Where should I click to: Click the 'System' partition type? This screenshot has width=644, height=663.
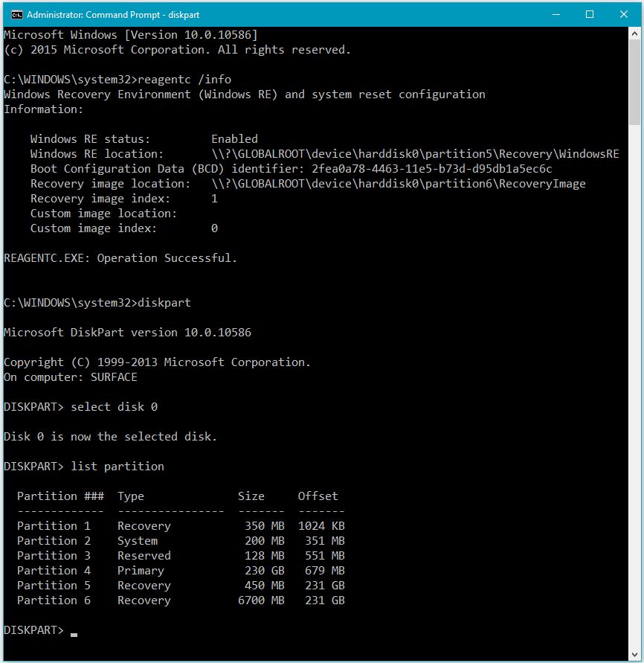(138, 541)
